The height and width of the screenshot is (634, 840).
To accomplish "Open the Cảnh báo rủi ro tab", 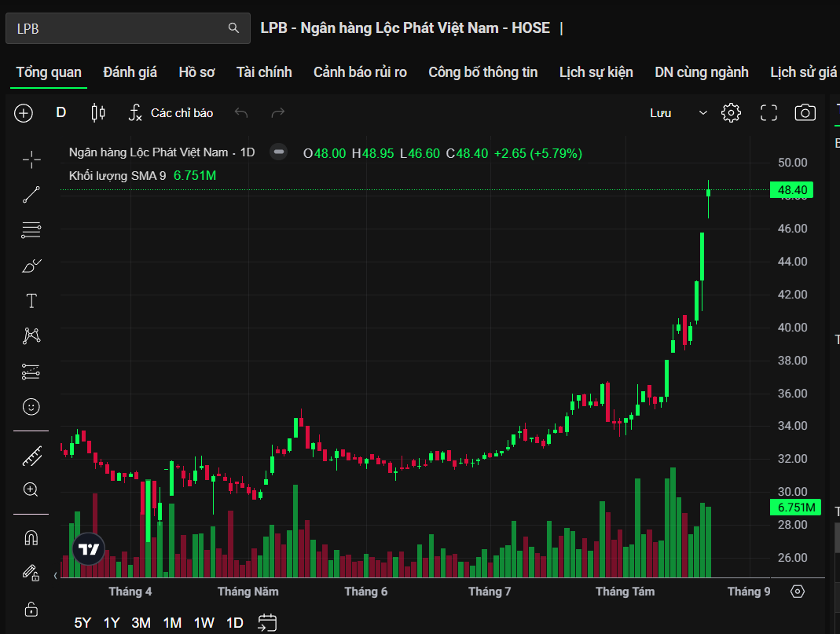I will point(360,72).
